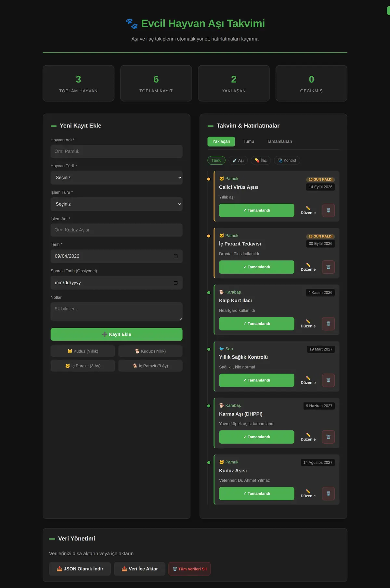Open the Sonraki Tarih calendar picker icon
This screenshot has height=588, width=390.
click(x=175, y=283)
